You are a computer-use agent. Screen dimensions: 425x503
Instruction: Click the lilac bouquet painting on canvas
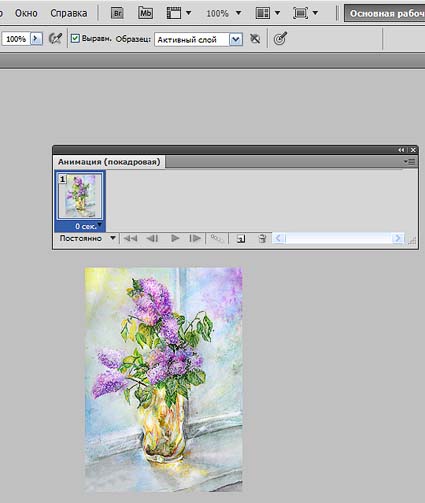point(164,379)
